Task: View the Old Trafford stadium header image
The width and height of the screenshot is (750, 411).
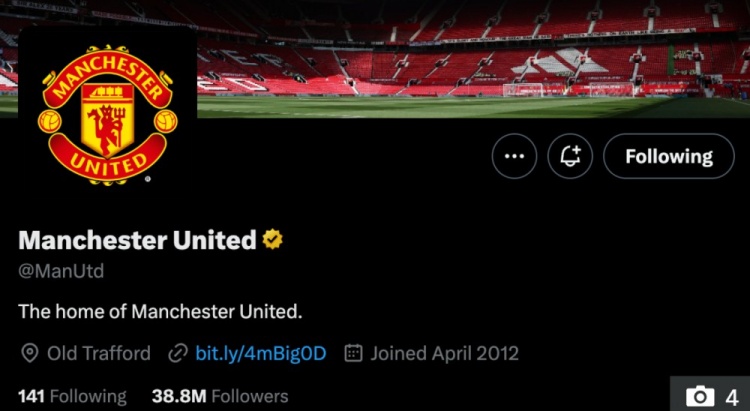Action: [x=450, y=50]
